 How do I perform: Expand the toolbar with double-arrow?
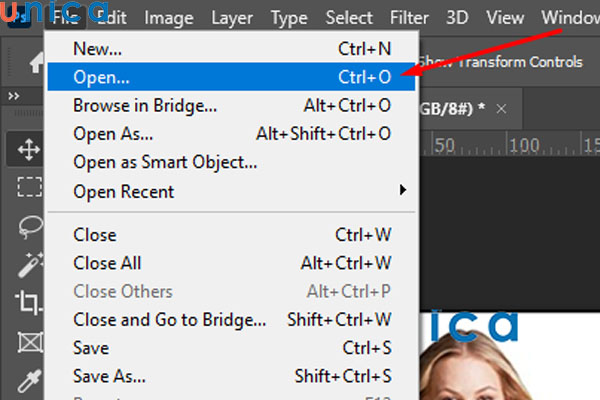click(13, 96)
